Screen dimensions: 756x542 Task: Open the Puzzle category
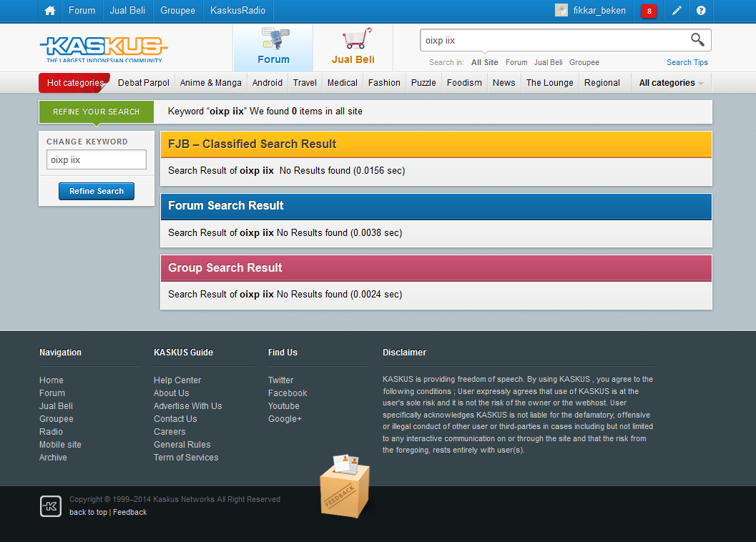point(423,83)
